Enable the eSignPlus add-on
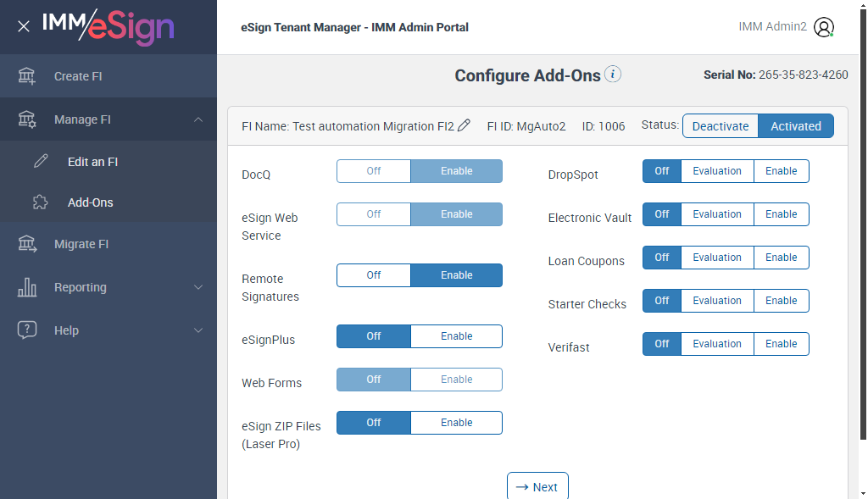868x499 pixels. click(x=456, y=336)
